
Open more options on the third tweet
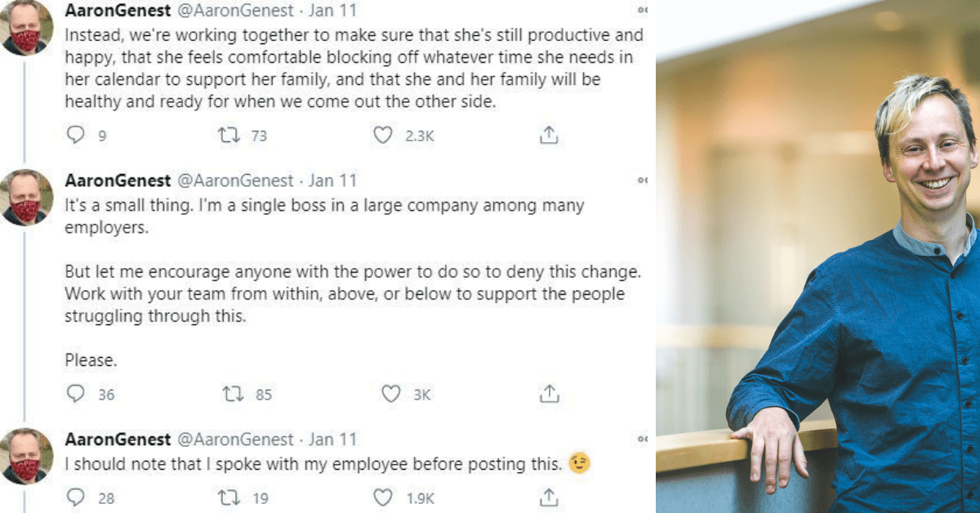coord(641,438)
